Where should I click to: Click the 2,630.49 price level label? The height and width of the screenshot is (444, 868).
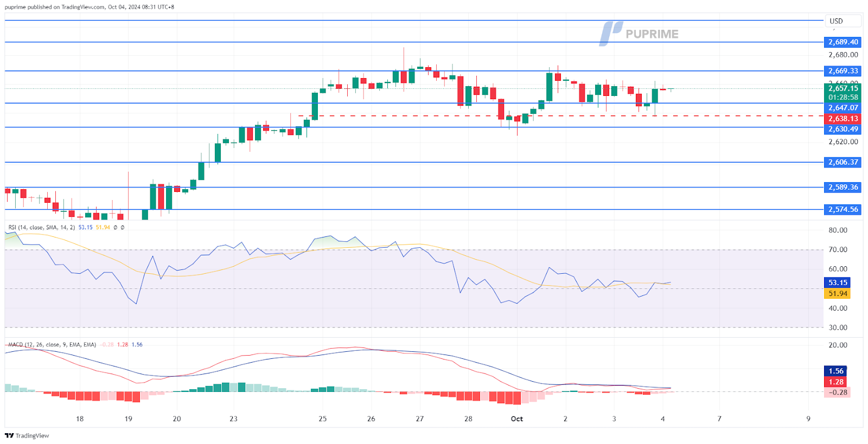[x=843, y=129]
